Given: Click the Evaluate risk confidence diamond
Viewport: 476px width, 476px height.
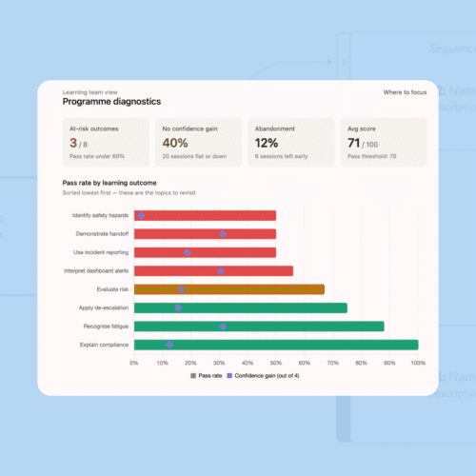Looking at the screenshot, I should click(182, 289).
